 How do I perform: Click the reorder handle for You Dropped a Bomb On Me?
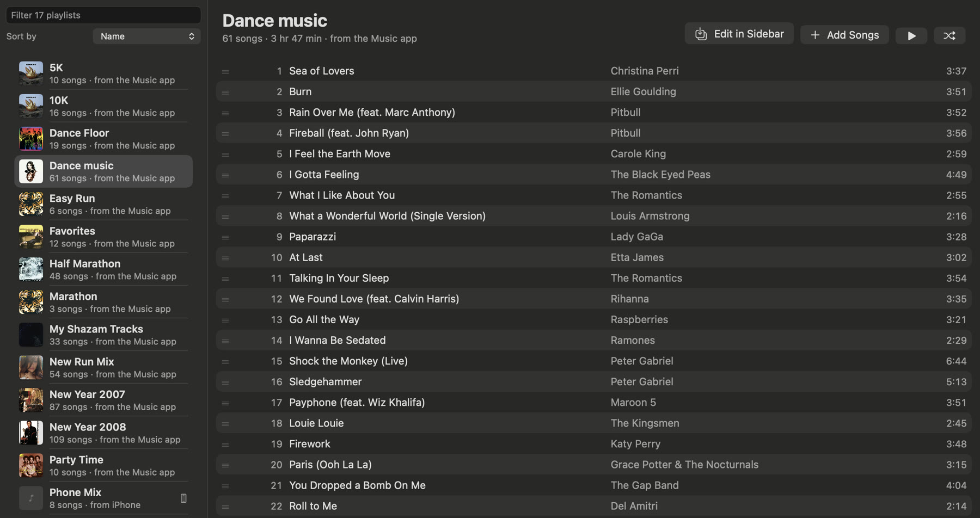225,486
